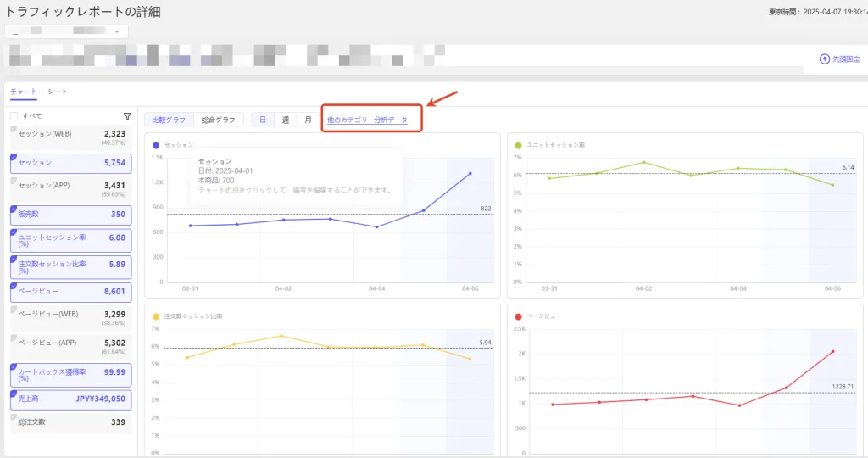Click peak point of 注文数セッション比率 line
This screenshot has height=458, width=868.
[281, 336]
